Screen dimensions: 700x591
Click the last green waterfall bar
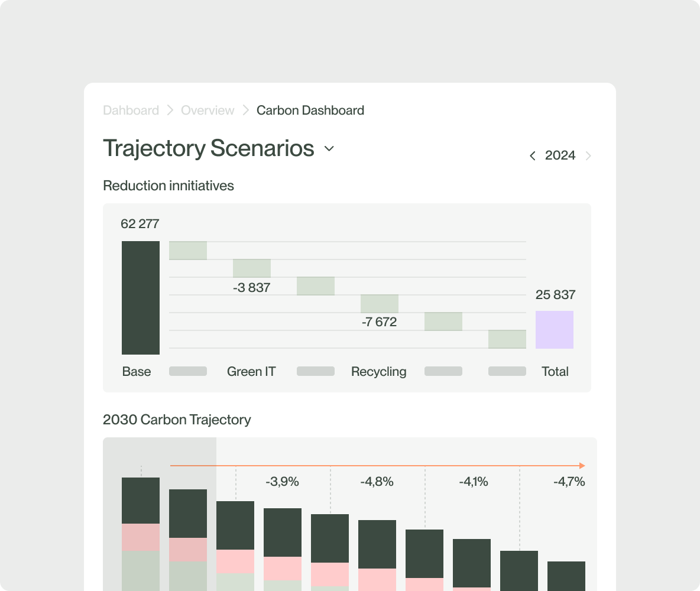507,339
